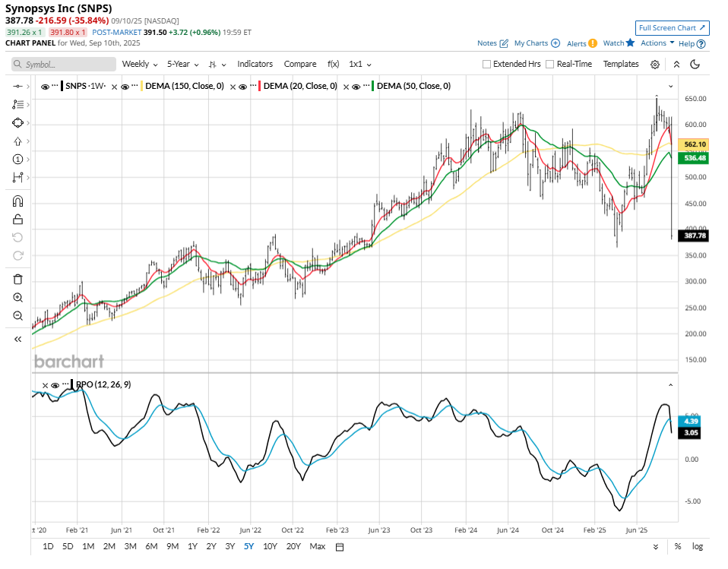
Task: Delete drawings with the trash icon
Action: pos(17,280)
